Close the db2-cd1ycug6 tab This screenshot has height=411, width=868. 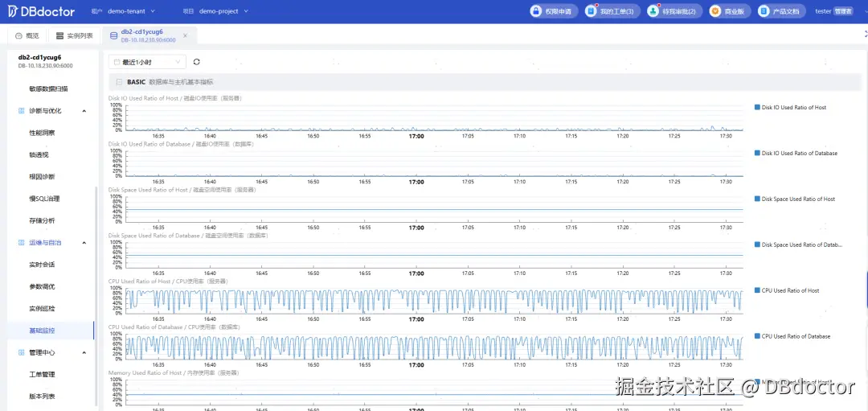pyautogui.click(x=185, y=35)
